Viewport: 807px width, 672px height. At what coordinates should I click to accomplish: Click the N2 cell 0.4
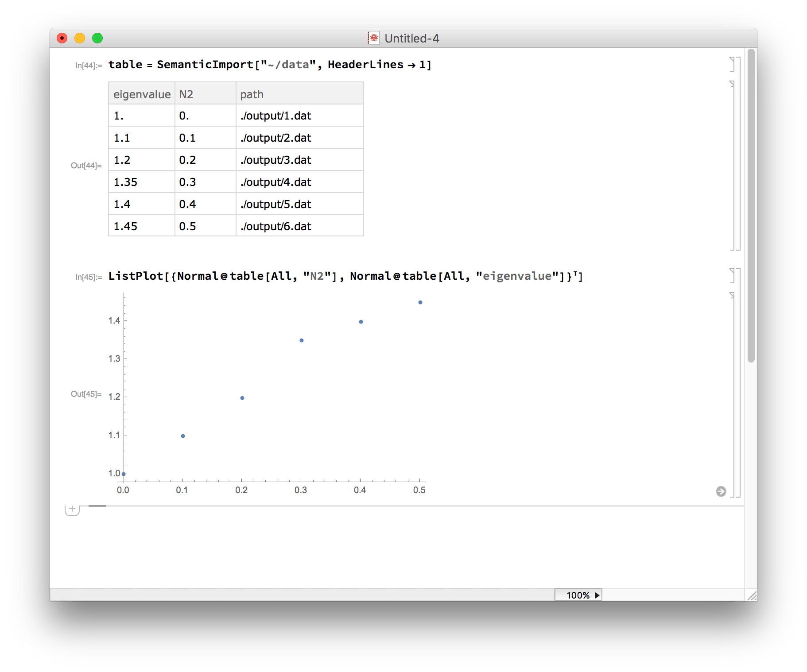click(x=206, y=204)
